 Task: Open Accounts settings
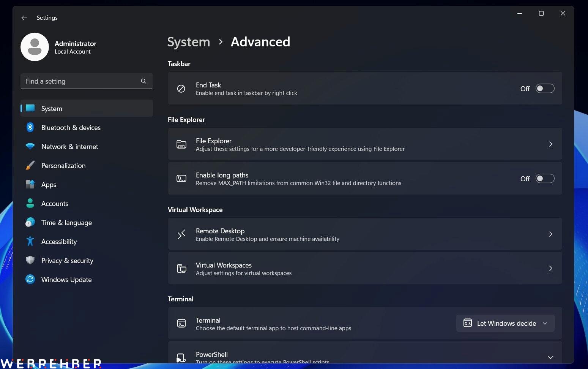[87, 203]
